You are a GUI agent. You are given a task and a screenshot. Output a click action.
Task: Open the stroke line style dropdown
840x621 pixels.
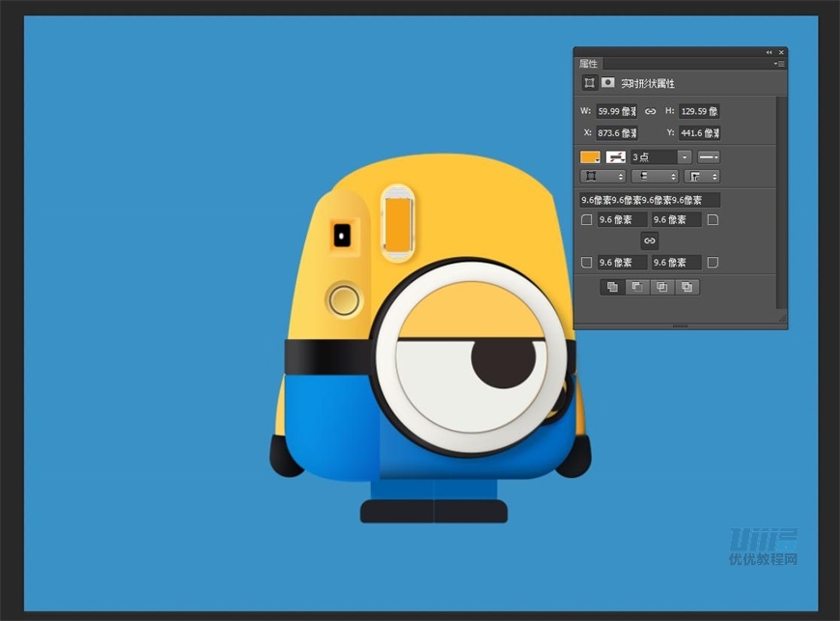[709, 156]
